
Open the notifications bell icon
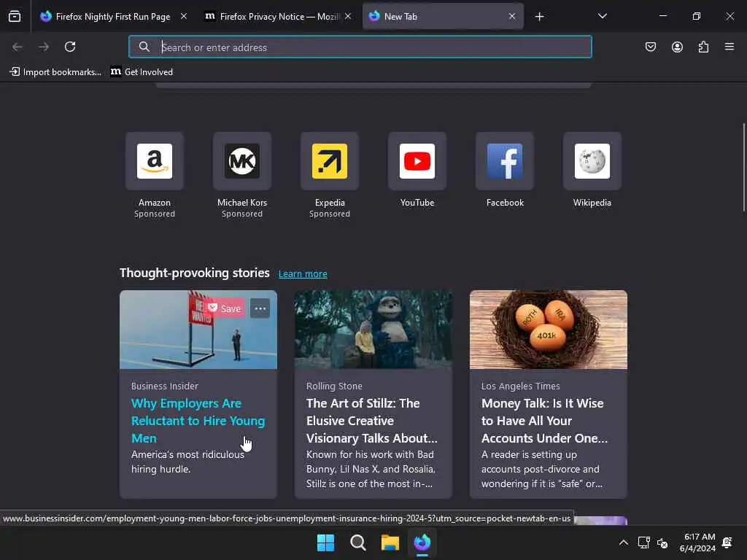pos(727,542)
